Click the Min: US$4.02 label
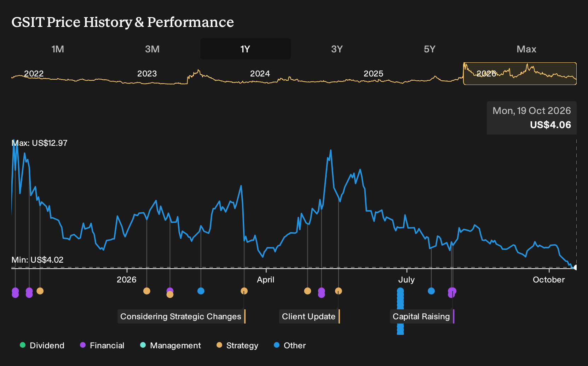The height and width of the screenshot is (366, 588). click(38, 260)
